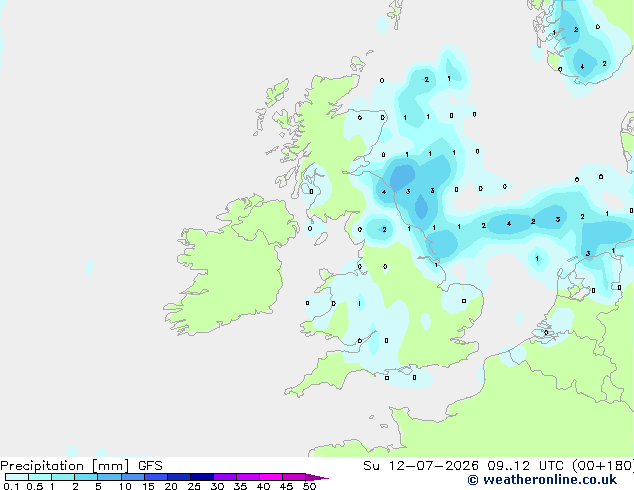This screenshot has height=490, width=634.
Task: Click the legend label "30"
Action: click(217, 486)
